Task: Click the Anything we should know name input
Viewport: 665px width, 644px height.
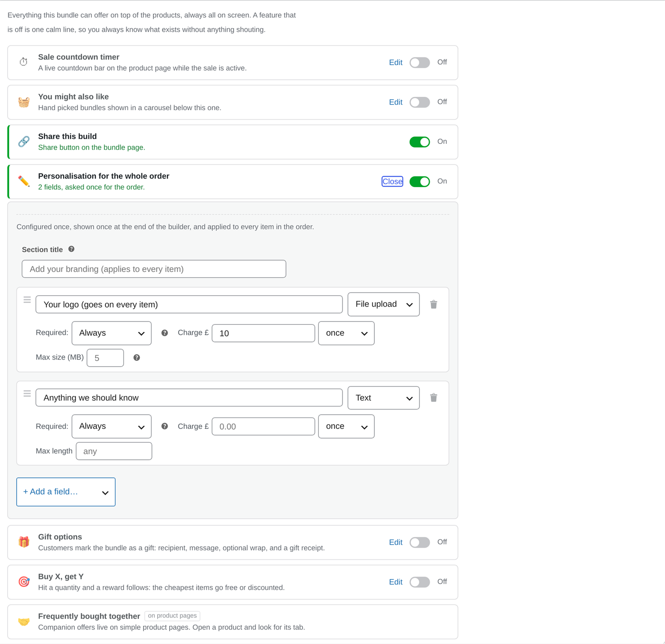Action: coord(189,398)
